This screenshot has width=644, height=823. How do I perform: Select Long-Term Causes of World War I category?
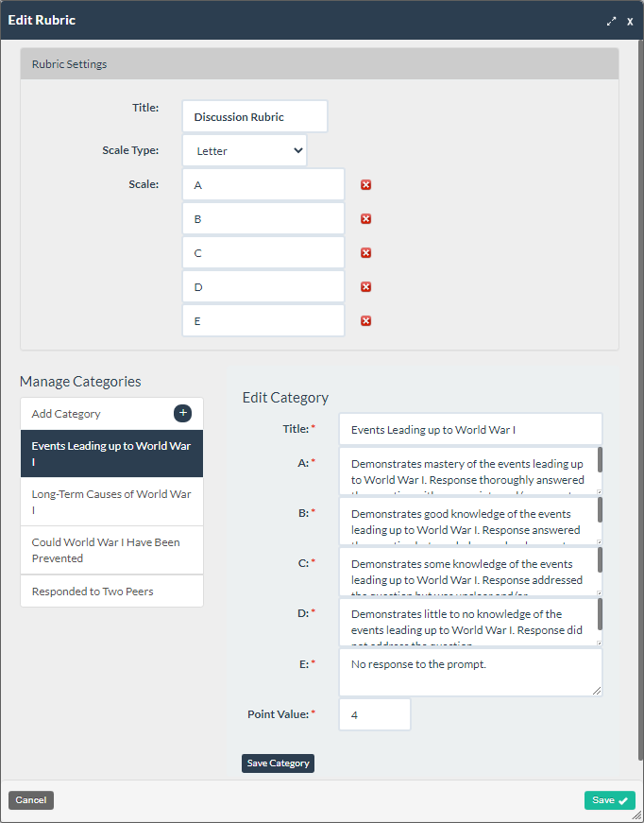[111, 502]
